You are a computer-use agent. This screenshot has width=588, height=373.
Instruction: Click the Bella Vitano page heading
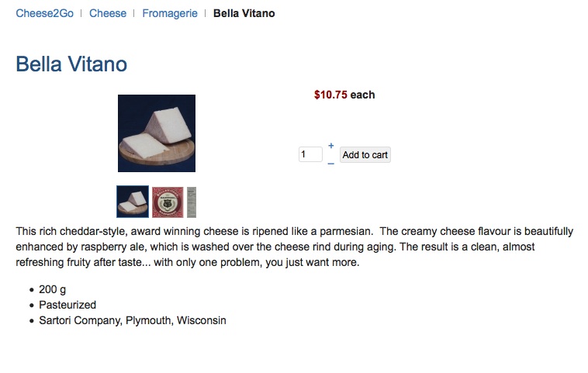(x=71, y=64)
